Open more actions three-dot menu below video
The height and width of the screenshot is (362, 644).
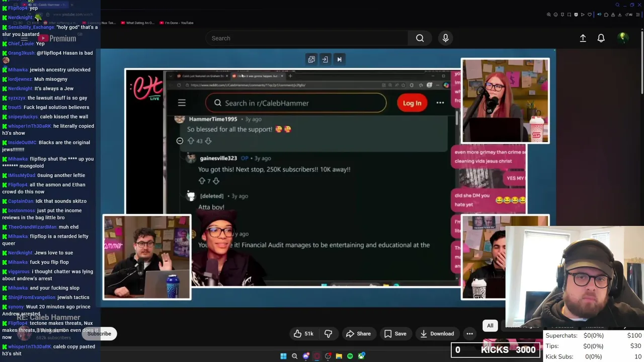[469, 333]
